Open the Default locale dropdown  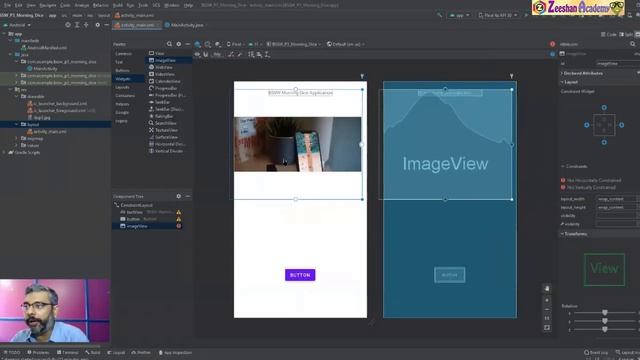pos(346,44)
